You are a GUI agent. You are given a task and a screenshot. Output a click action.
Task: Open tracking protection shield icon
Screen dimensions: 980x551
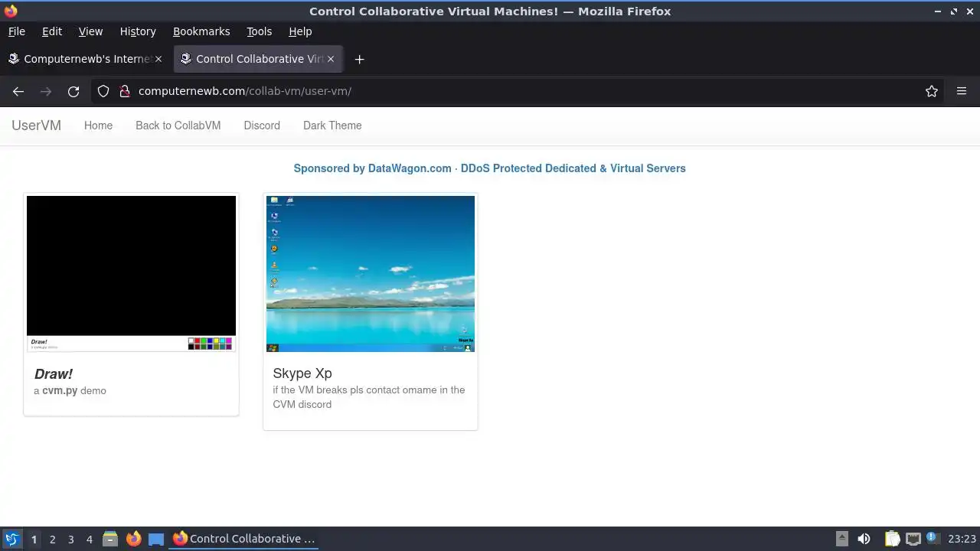[x=103, y=91]
